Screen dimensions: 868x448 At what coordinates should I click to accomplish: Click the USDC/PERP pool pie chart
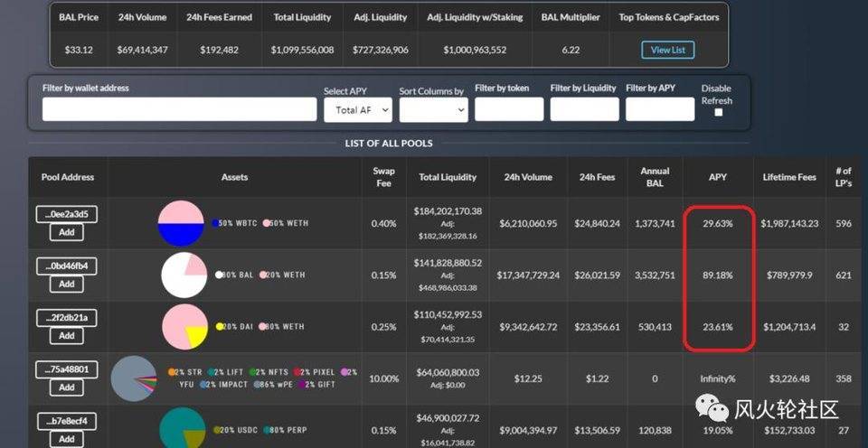pos(183,429)
